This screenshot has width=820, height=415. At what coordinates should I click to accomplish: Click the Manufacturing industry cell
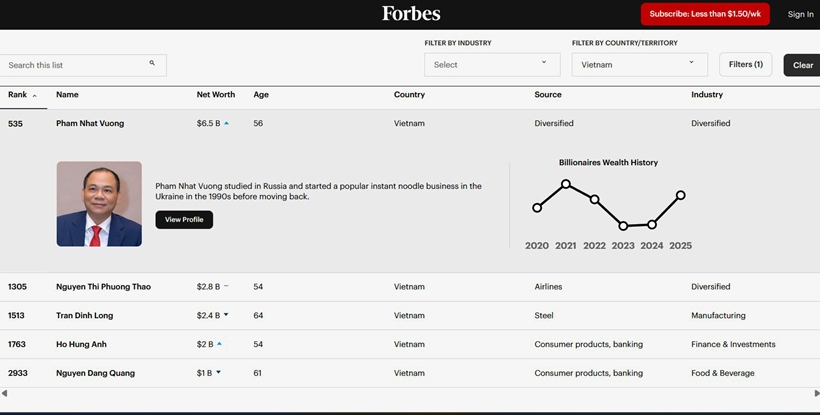click(x=718, y=315)
